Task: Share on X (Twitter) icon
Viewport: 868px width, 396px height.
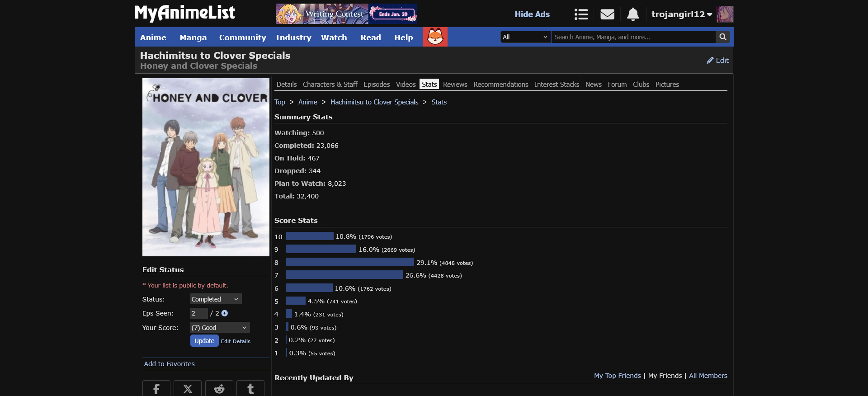Action: tap(188, 389)
